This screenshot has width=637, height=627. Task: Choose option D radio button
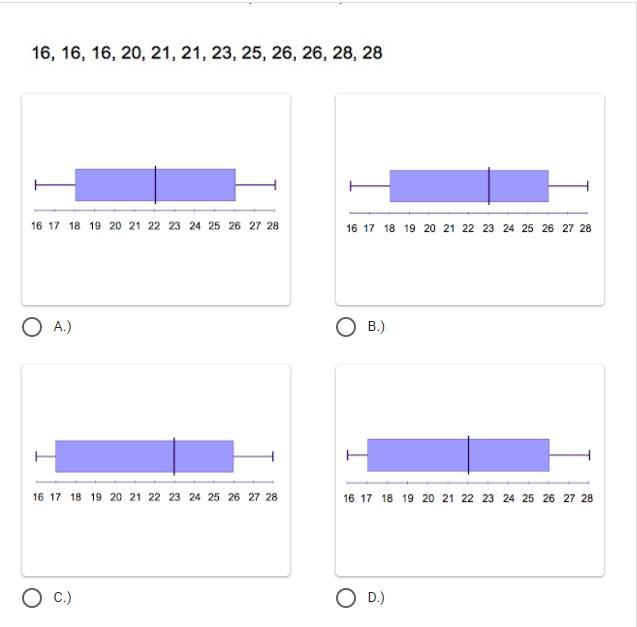tap(346, 598)
